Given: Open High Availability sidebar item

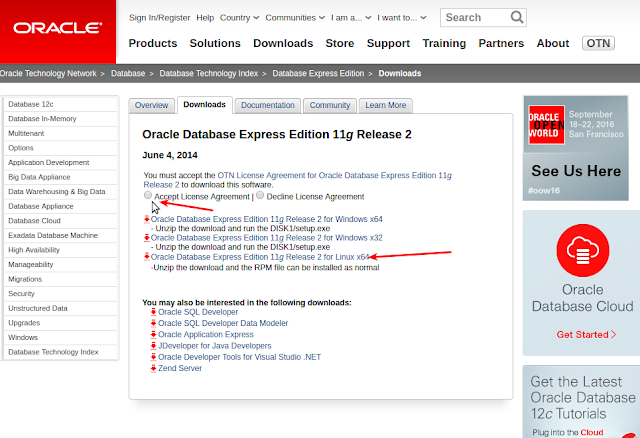Looking at the screenshot, I should 60,250.
